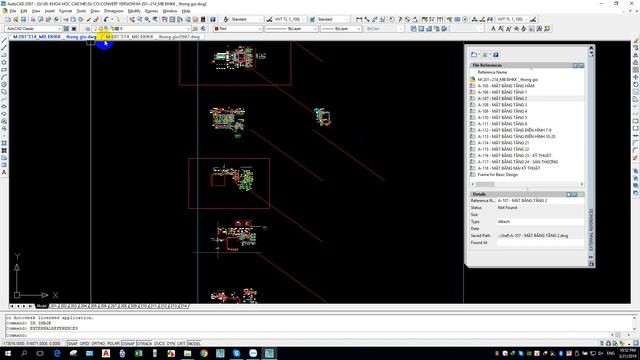Click the Zoom Realtime magnifier icon
The width and height of the screenshot is (640, 360).
tap(140, 19)
